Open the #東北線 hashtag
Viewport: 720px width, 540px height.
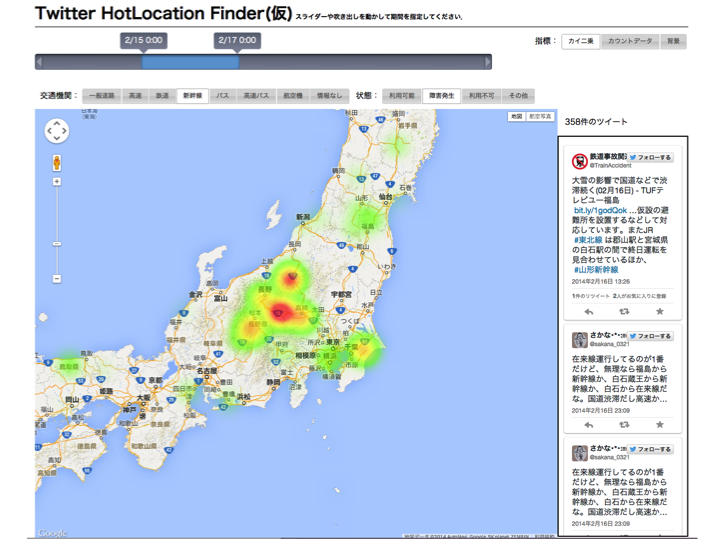pos(588,240)
